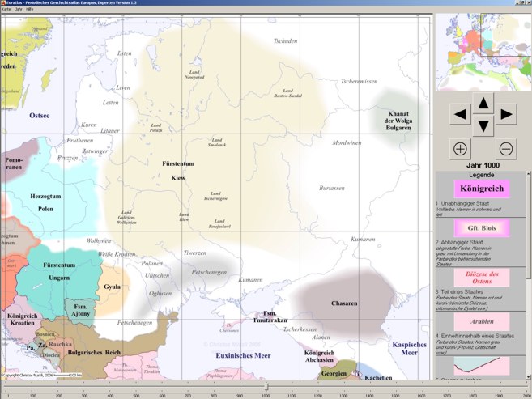Jump to year 1800 on the timeline

pyautogui.click(x=473, y=396)
